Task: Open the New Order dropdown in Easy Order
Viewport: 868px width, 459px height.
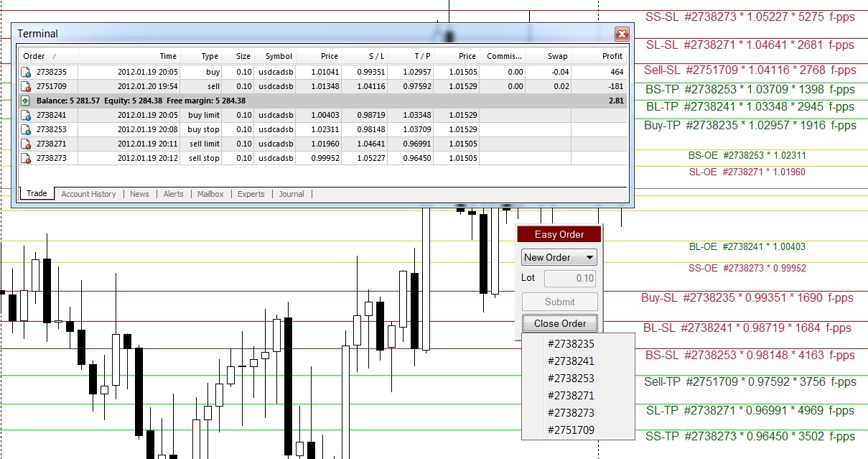Action: pos(559,257)
